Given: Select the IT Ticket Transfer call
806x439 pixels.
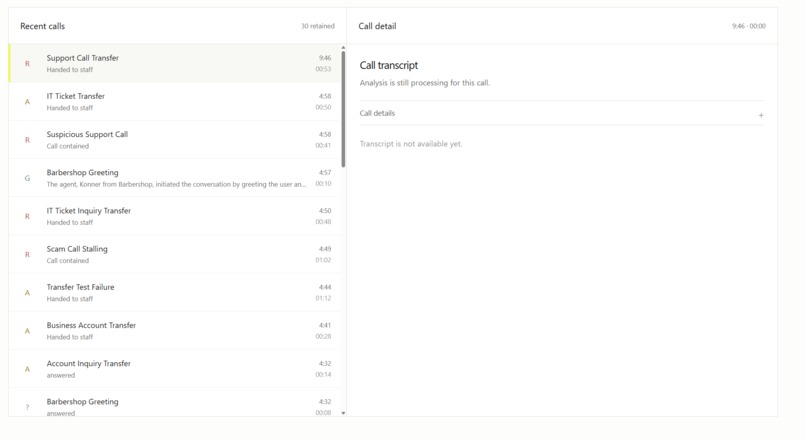Looking at the screenshot, I should tap(174, 101).
